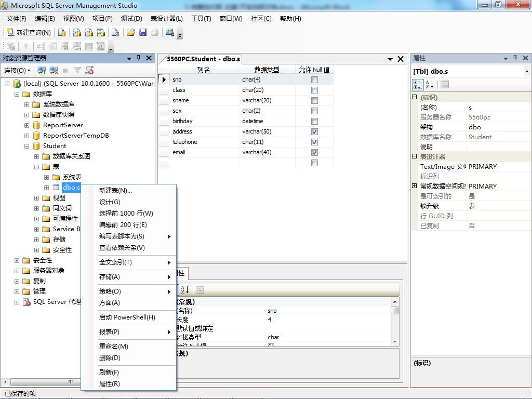Image resolution: width=532 pixels, height=399 pixels.
Task: Click the Activity Monitor icon
Action: [170, 32]
